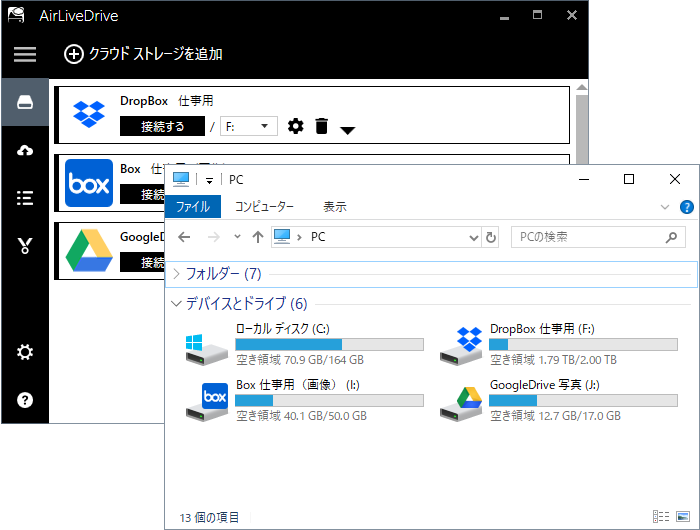Click the GoogleDrive 写真 (J:) usage bar
This screenshot has width=700, height=530.
pyautogui.click(x=583, y=401)
